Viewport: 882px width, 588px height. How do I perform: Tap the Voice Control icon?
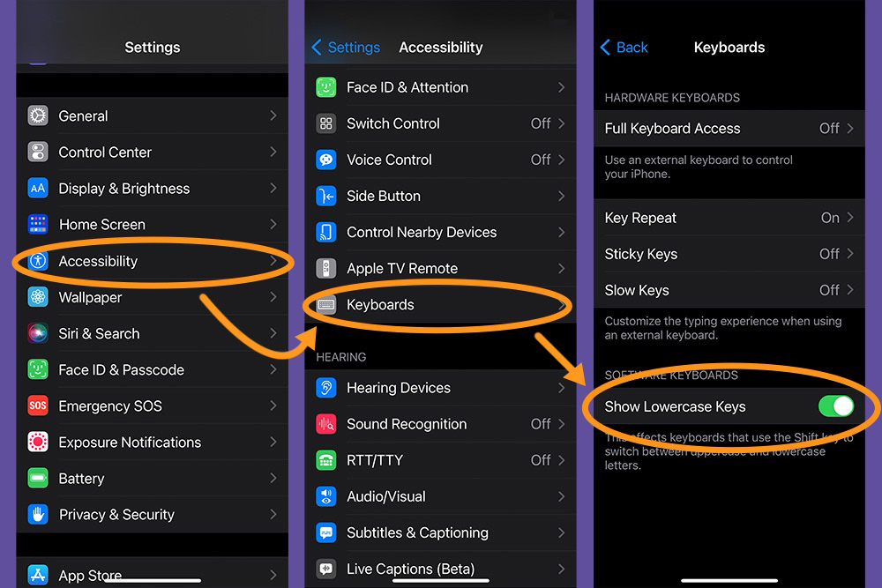326,160
